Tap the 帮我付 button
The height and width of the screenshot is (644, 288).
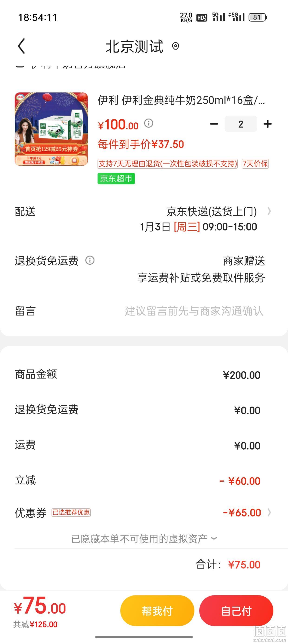pyautogui.click(x=157, y=611)
